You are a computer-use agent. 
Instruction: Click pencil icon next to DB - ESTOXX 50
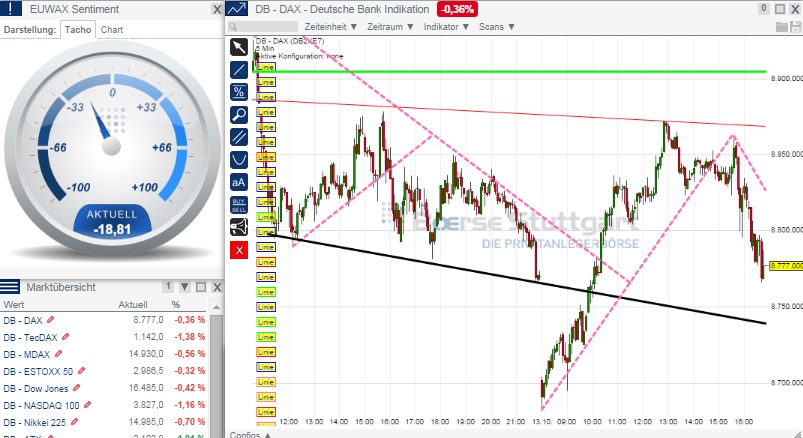[81, 371]
